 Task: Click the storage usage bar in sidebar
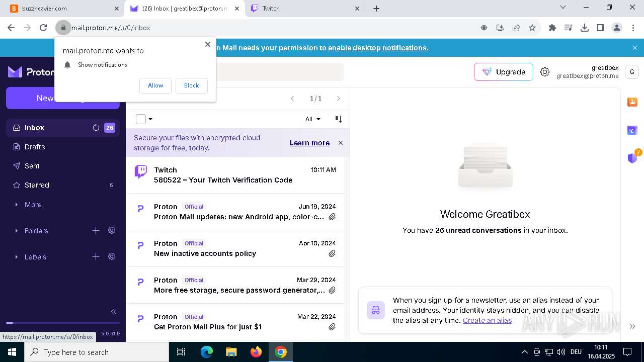point(63,323)
